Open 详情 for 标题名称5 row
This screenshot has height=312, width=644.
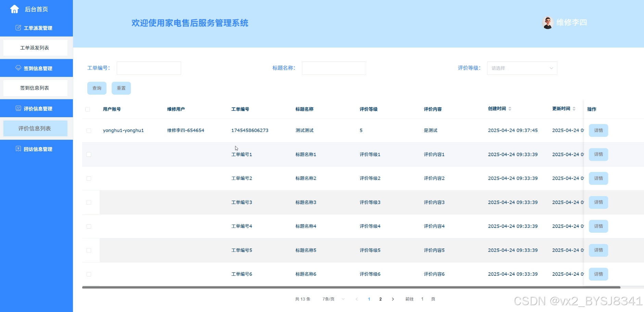598,250
